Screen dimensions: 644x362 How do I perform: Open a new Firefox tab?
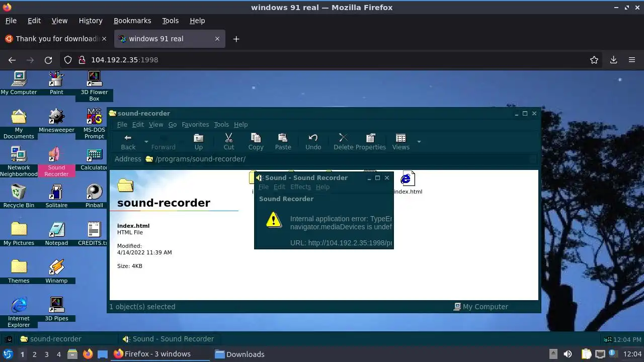[x=236, y=39]
